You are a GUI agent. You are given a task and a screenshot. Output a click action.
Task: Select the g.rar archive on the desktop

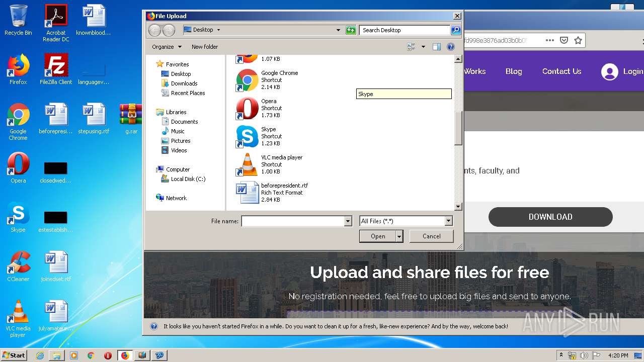(131, 119)
